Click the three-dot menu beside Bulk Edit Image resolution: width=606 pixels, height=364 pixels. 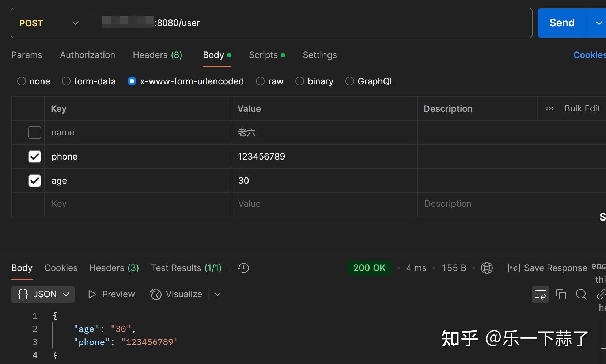550,108
